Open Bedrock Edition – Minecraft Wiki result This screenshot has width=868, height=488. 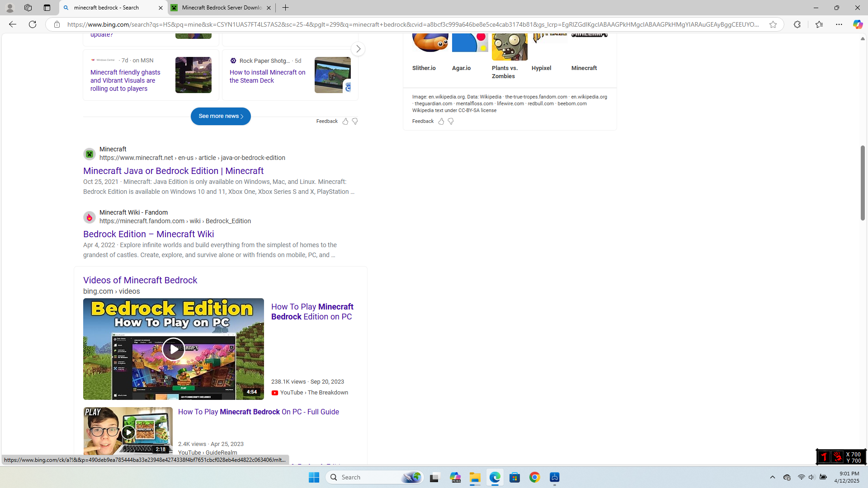coord(149,234)
